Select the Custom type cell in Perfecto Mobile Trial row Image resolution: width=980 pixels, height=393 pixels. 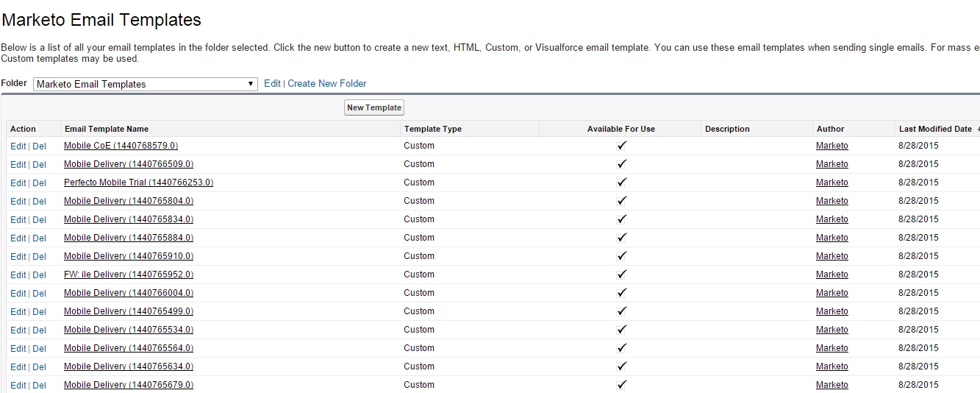pyautogui.click(x=419, y=183)
